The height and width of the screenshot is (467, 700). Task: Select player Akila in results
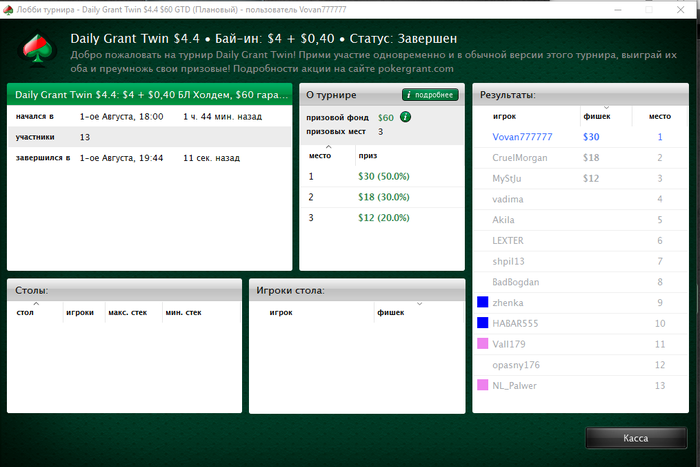580,220
